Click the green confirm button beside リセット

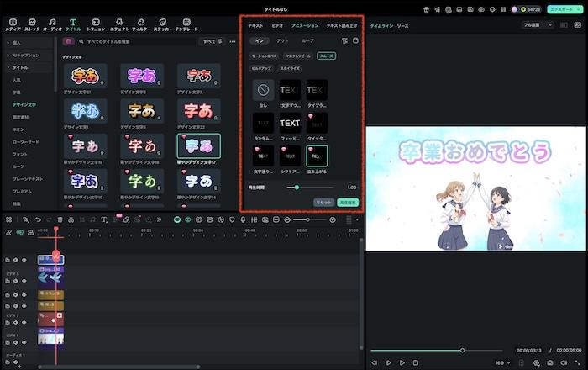pyautogui.click(x=348, y=203)
